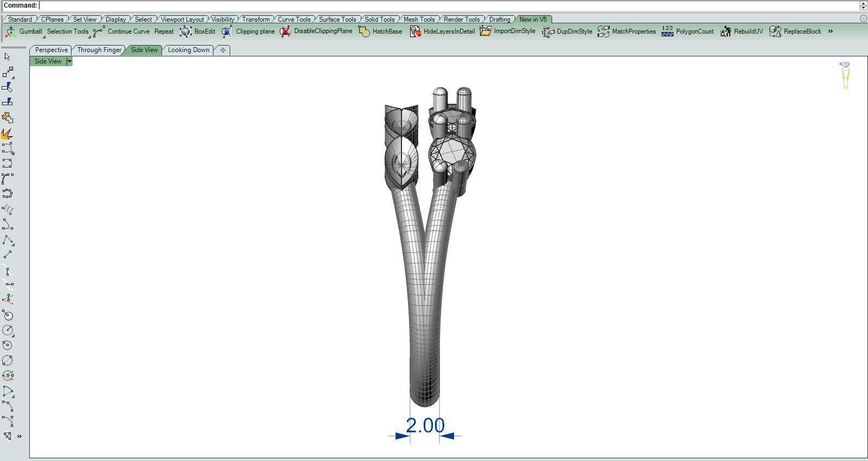Click the DisableClippingPlane icon
Image resolution: width=868 pixels, height=461 pixels.
point(285,31)
